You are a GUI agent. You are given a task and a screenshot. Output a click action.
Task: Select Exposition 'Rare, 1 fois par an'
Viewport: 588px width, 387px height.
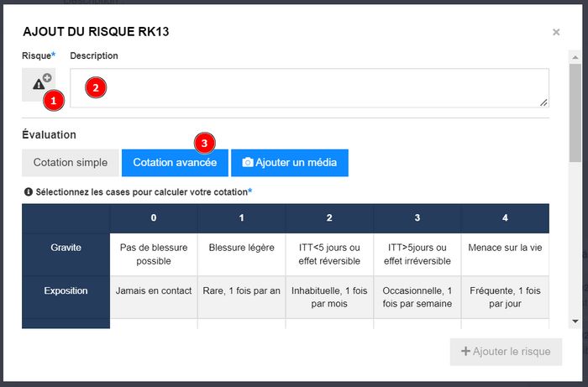point(242,297)
